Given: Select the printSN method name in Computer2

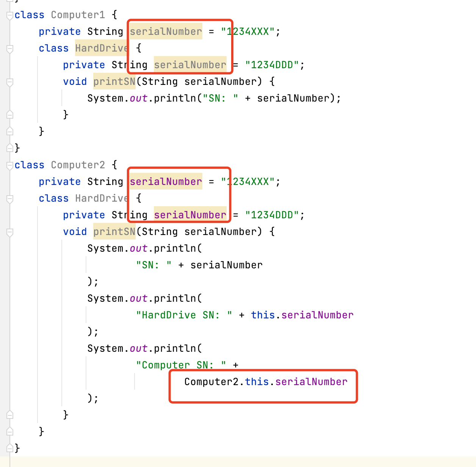Looking at the screenshot, I should coord(114,232).
